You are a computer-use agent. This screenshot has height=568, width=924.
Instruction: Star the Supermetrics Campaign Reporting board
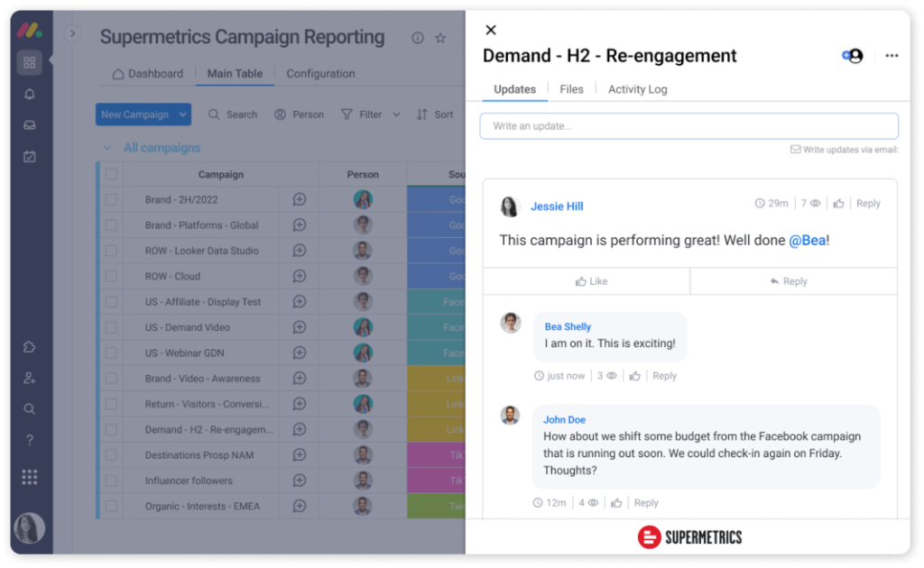click(440, 38)
